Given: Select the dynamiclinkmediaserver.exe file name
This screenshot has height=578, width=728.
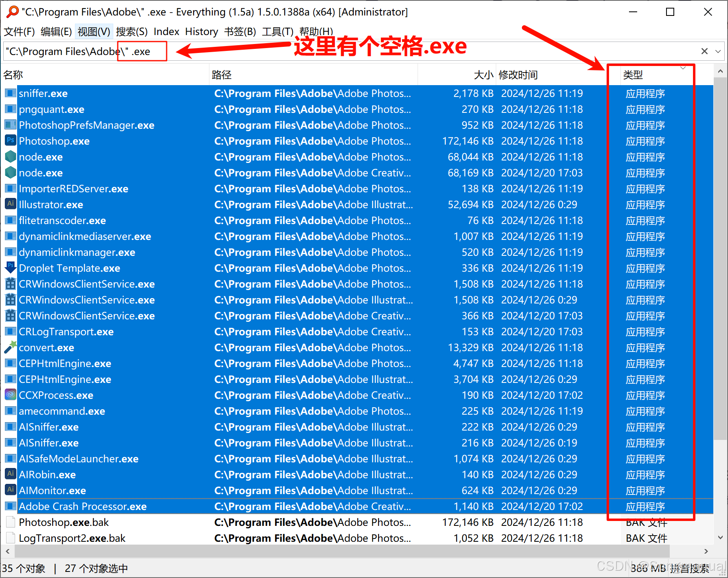Looking at the screenshot, I should [x=85, y=236].
